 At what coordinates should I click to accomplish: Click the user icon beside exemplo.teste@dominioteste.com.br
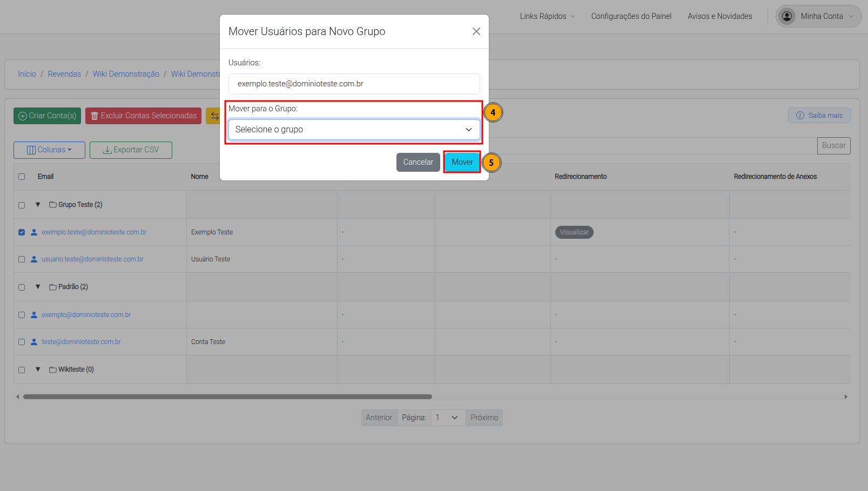[x=34, y=232]
